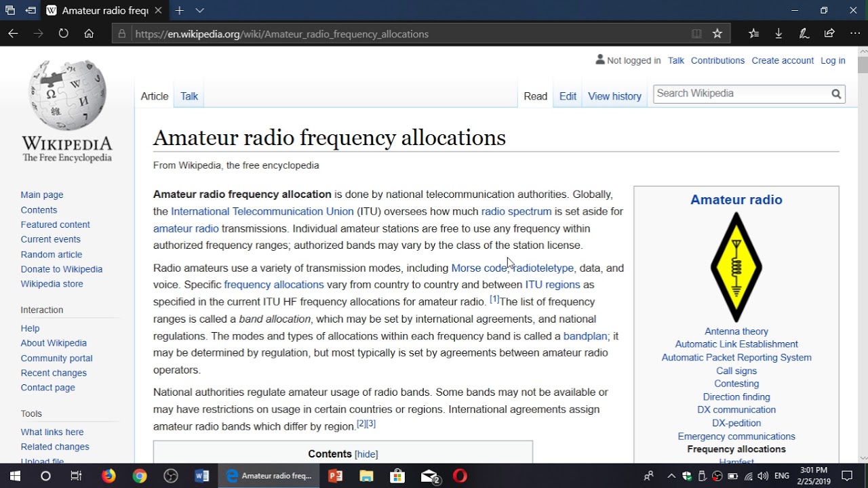This screenshot has width=868, height=488.
Task: Toggle reading view in address bar
Action: pos(696,34)
